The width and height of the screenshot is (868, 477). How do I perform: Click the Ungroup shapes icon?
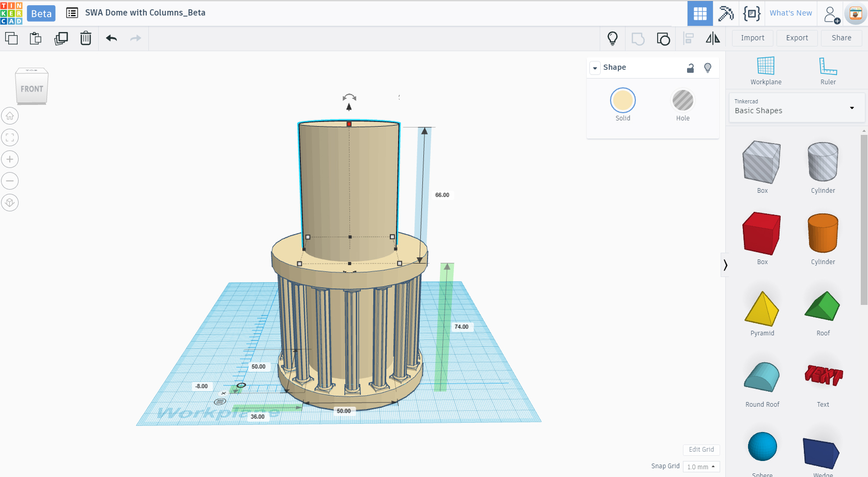(x=663, y=39)
